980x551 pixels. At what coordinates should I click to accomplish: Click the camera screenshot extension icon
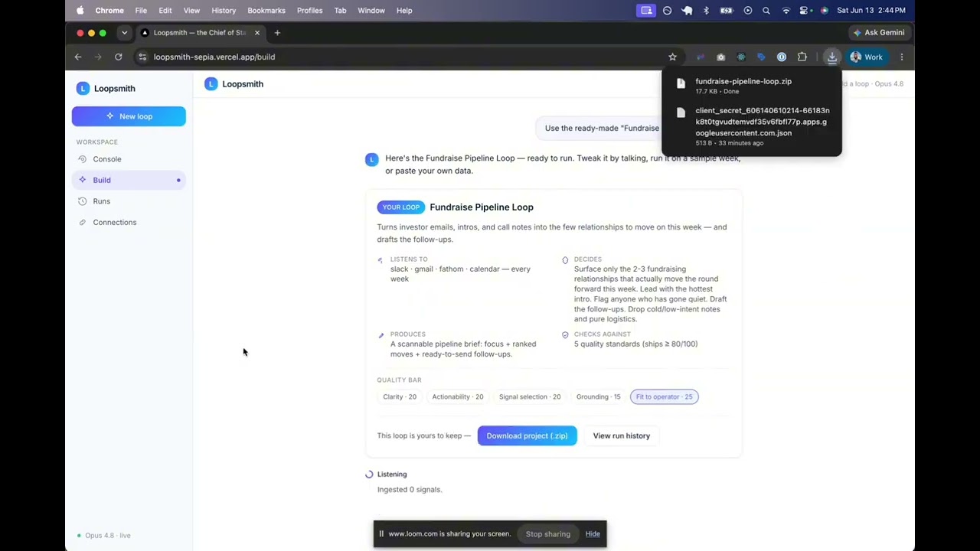tap(720, 57)
